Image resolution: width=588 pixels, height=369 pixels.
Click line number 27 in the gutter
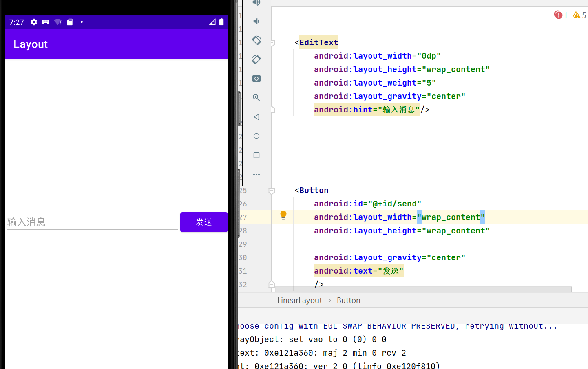243,217
